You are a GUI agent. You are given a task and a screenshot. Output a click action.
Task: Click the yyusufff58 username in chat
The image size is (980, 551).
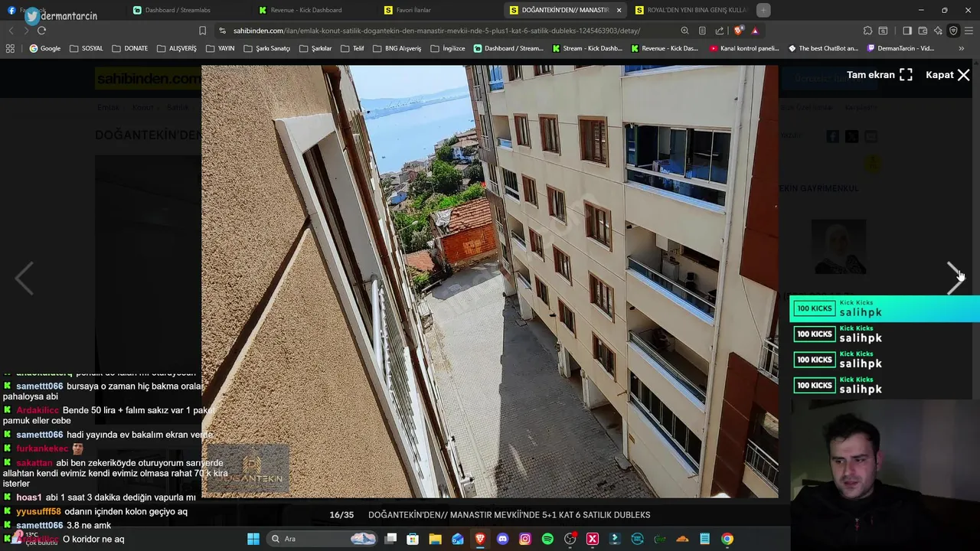(38, 511)
